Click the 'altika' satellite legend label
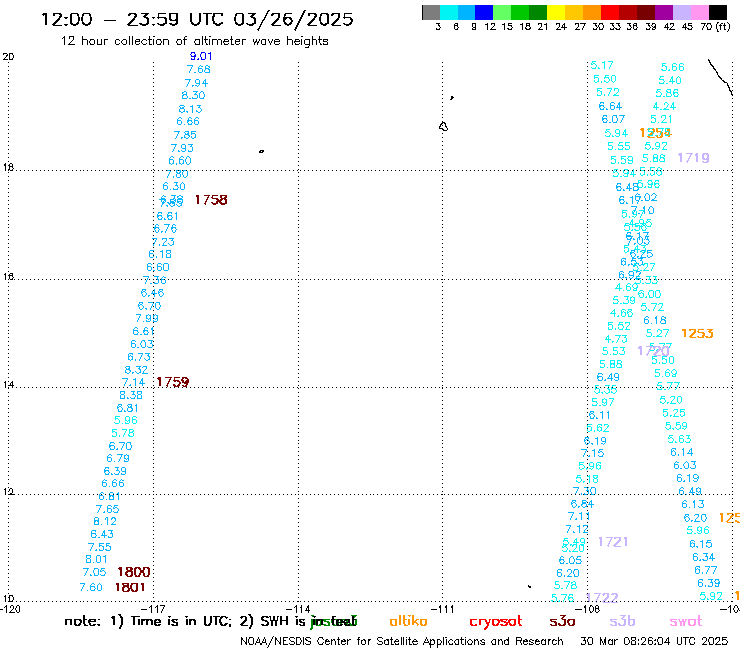Viewport: 740px width, 650px height. pos(408,621)
